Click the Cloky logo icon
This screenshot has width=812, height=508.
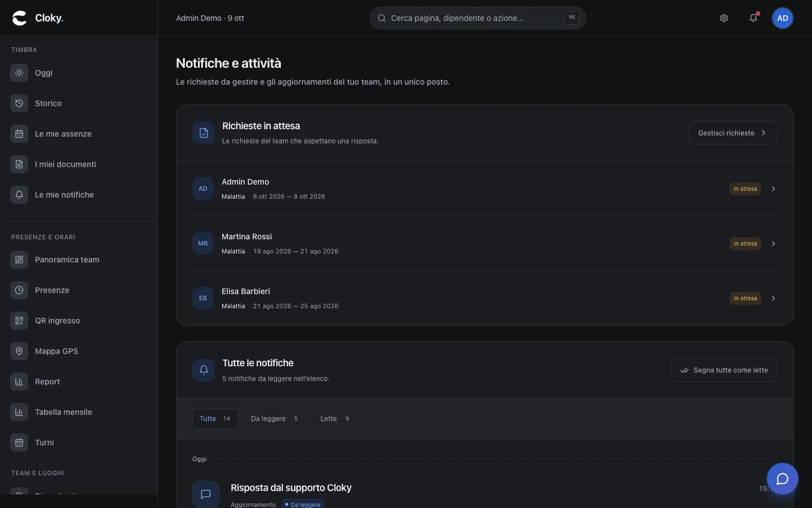20,18
